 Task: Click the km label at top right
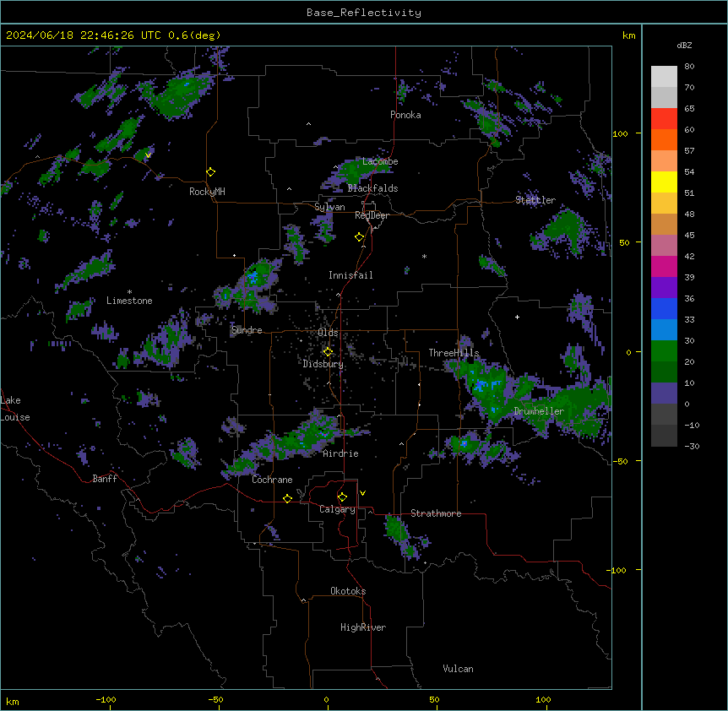point(628,35)
